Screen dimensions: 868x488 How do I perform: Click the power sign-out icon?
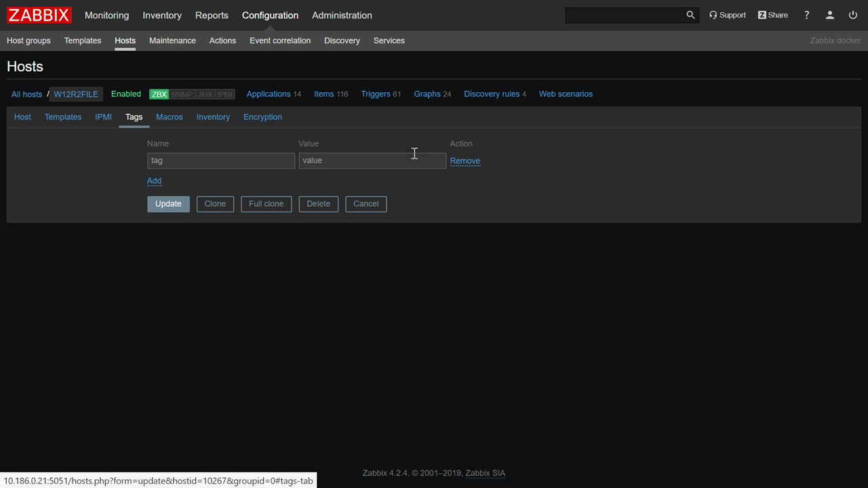pos(852,15)
